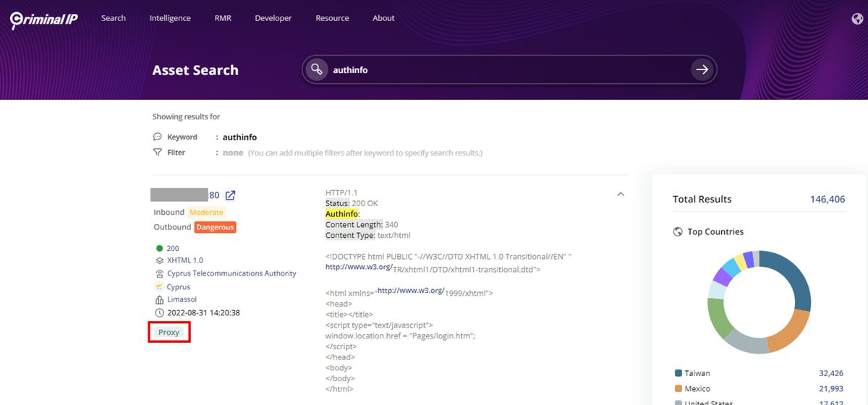Image resolution: width=868 pixels, height=405 pixels.
Task: Click the Dangerous outbound score badge
Action: (215, 227)
